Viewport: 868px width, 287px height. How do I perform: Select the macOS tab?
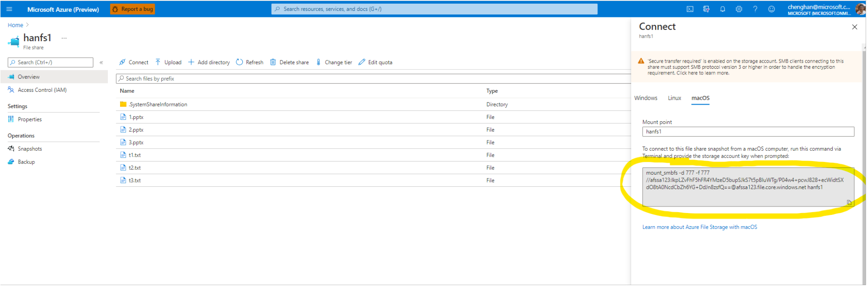tap(700, 98)
